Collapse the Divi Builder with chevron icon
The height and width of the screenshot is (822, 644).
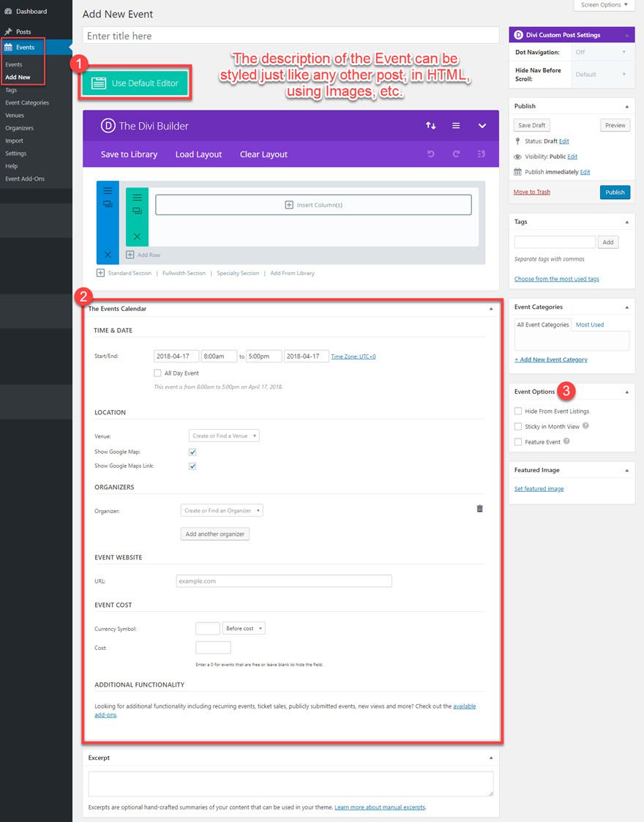pos(482,126)
